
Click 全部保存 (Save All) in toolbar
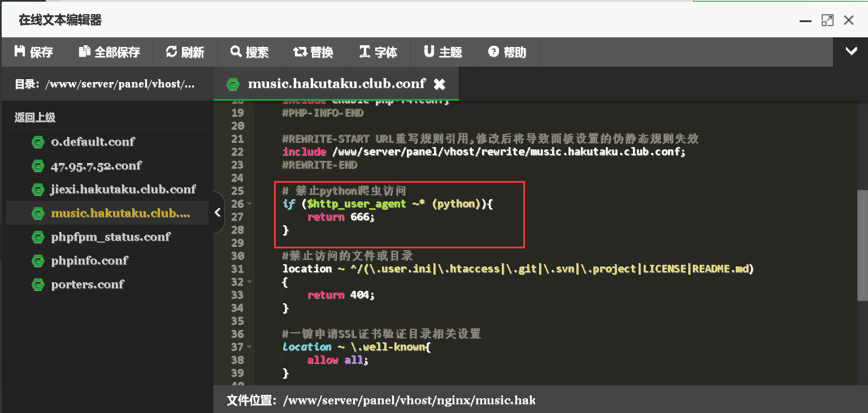[109, 52]
